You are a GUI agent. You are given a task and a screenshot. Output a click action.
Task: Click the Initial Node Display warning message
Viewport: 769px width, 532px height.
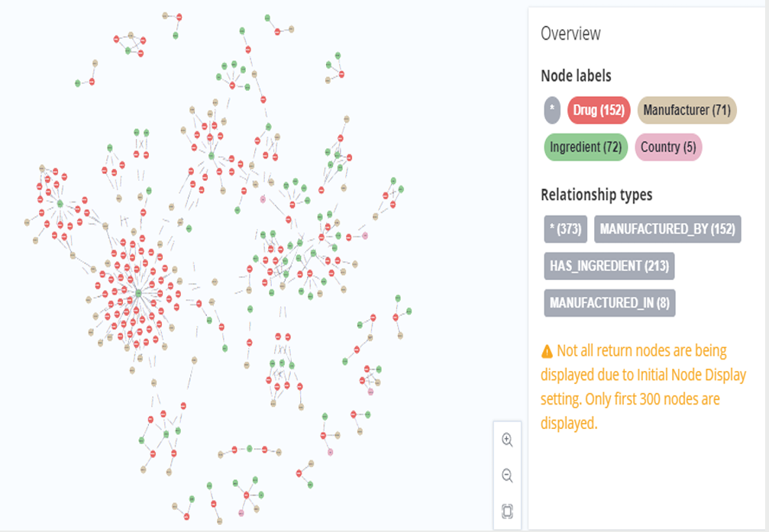click(x=643, y=387)
